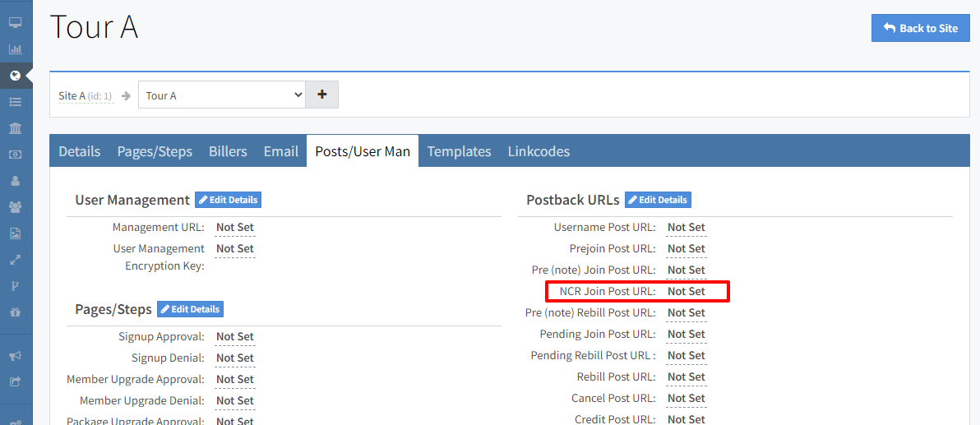The image size is (980, 425).
Task: Edit details for Postback URLs section
Action: tap(658, 200)
